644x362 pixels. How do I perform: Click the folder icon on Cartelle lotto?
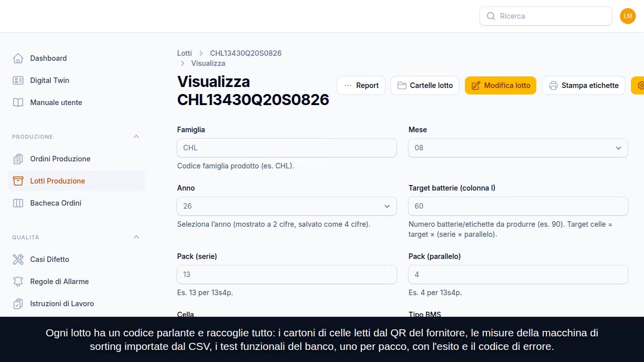point(402,85)
